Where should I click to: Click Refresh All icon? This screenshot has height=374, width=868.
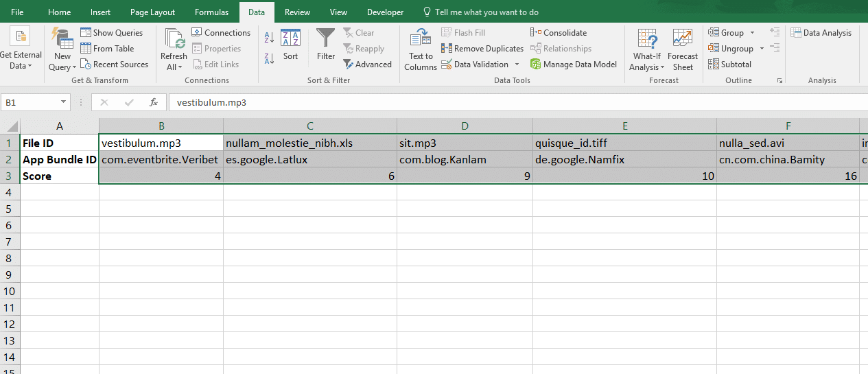coord(174,38)
